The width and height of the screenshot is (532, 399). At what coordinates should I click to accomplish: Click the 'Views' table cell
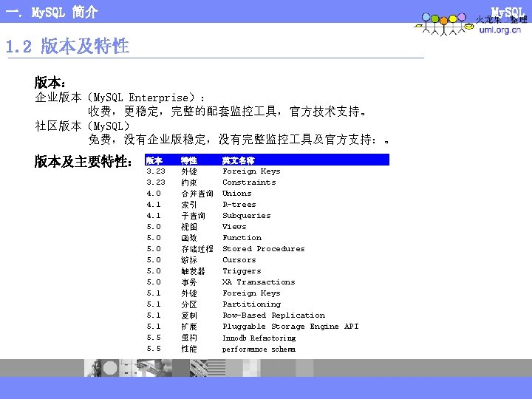234,227
